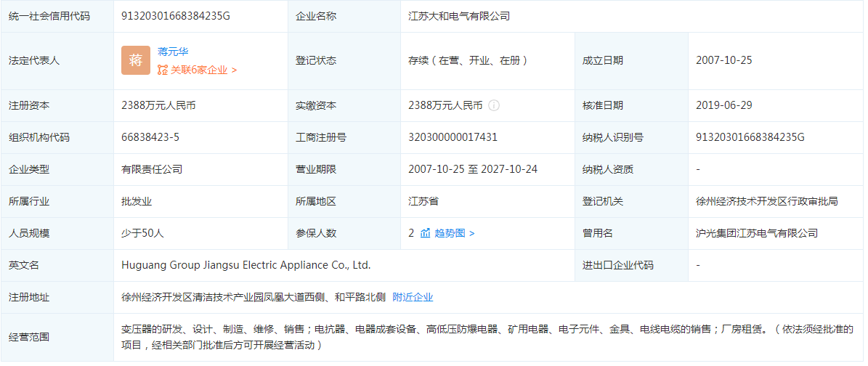Select company name 江苏大和电气有限公司
The height and width of the screenshot is (366, 868).
(x=459, y=15)
